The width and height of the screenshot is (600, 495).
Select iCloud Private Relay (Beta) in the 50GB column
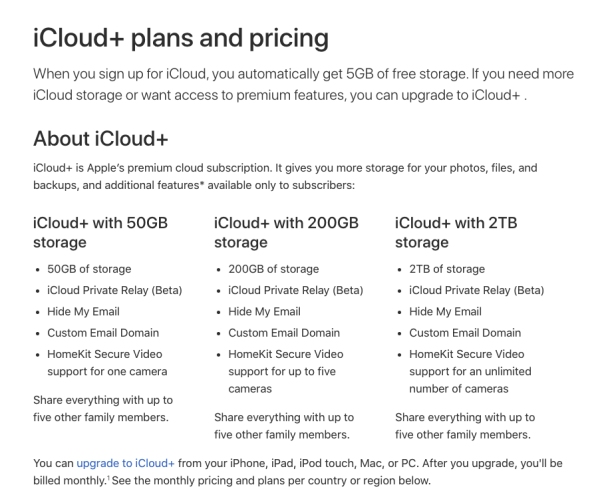(x=115, y=290)
